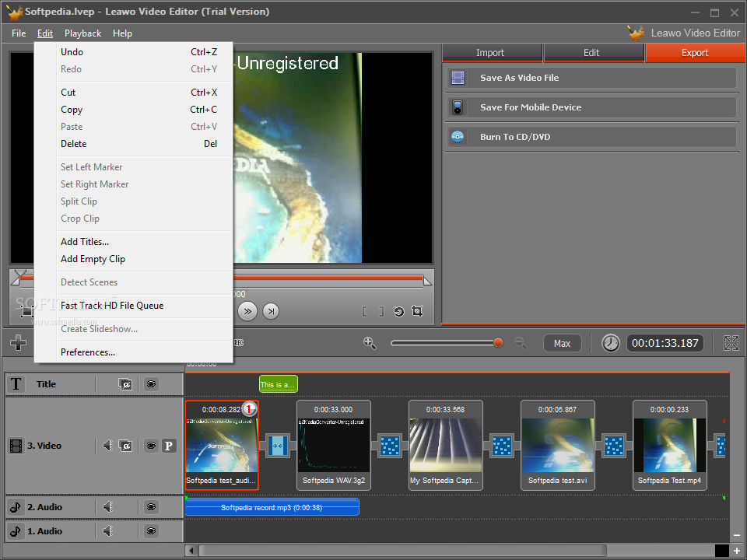Open Preferences... from the Edit menu
This screenshot has height=560, width=747.
point(134,352)
